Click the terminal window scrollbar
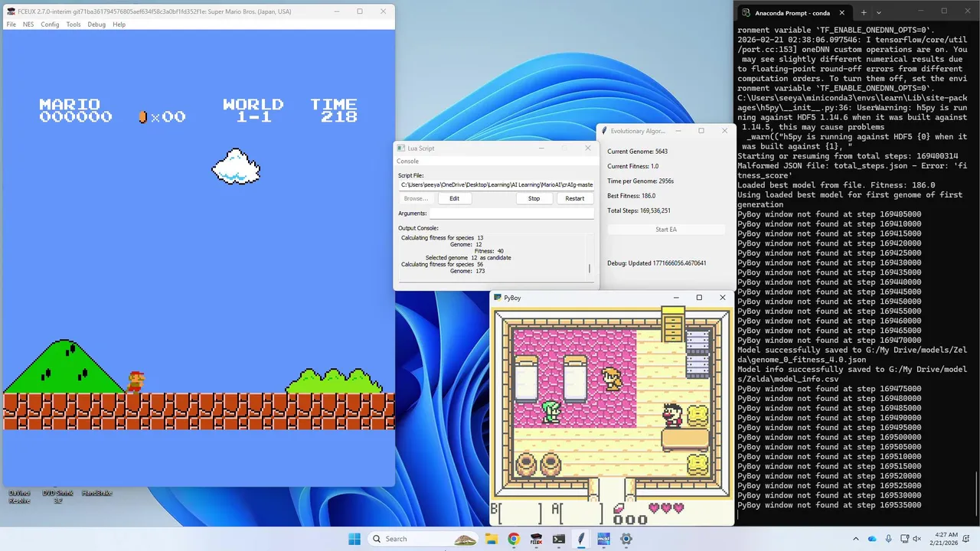This screenshot has height=551, width=980. click(976, 494)
